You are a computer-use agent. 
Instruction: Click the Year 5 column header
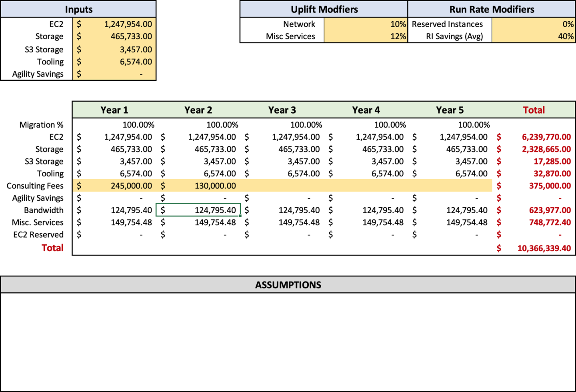click(450, 110)
